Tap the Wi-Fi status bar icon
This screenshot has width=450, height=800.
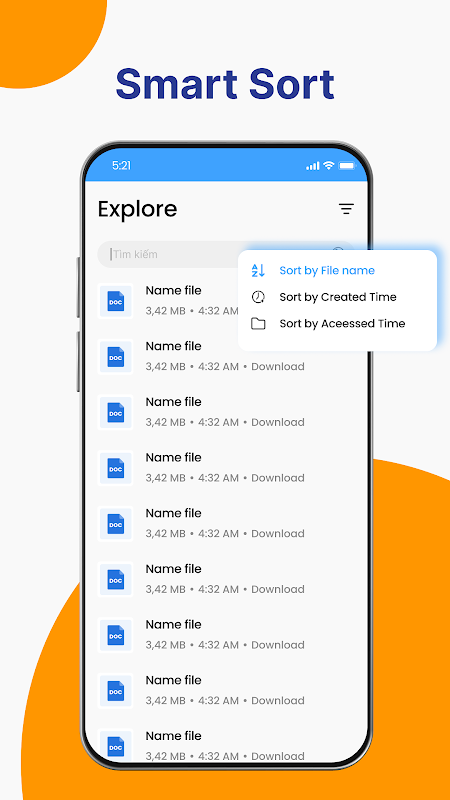(x=329, y=165)
